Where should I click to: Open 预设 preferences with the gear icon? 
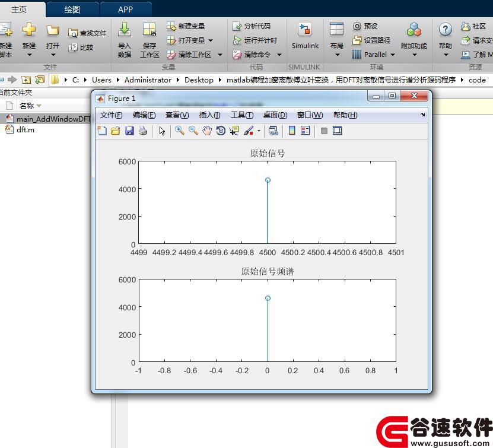(365, 26)
